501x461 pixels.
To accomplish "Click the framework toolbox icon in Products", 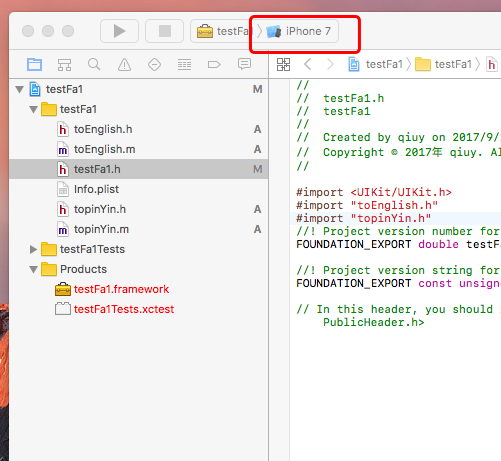I will (63, 289).
